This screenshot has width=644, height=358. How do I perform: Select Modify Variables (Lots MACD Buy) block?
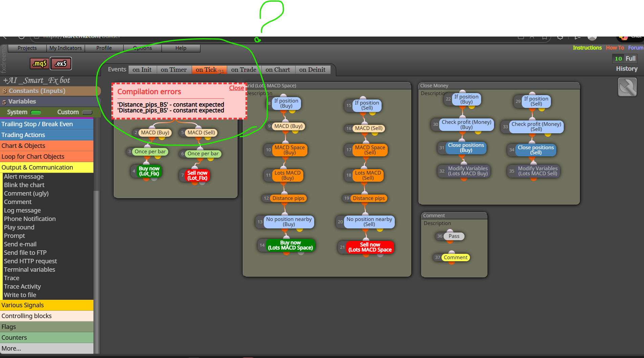click(468, 171)
